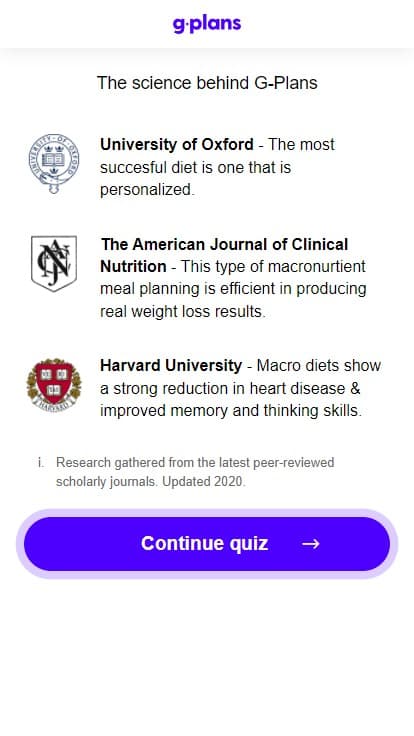Tap the Continue quiz button

[x=207, y=544]
